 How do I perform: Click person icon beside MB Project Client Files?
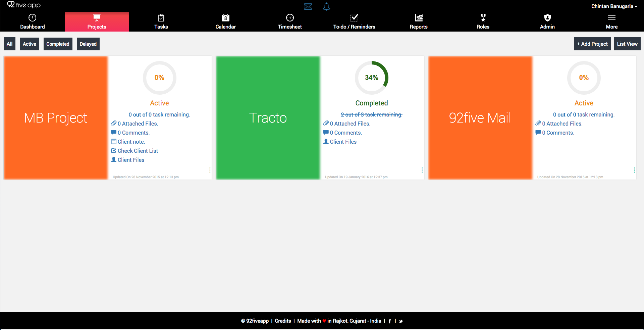click(x=114, y=159)
